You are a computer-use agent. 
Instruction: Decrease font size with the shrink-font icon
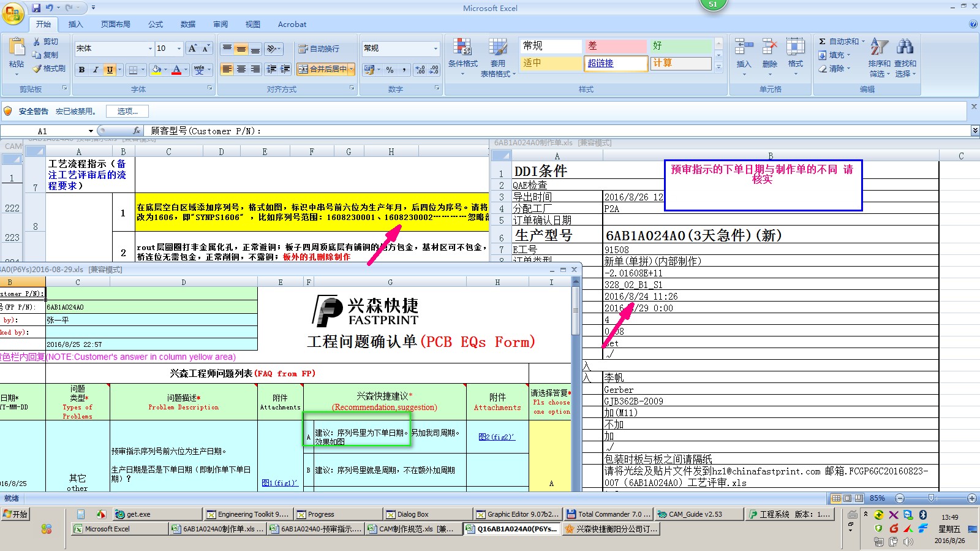click(x=206, y=48)
